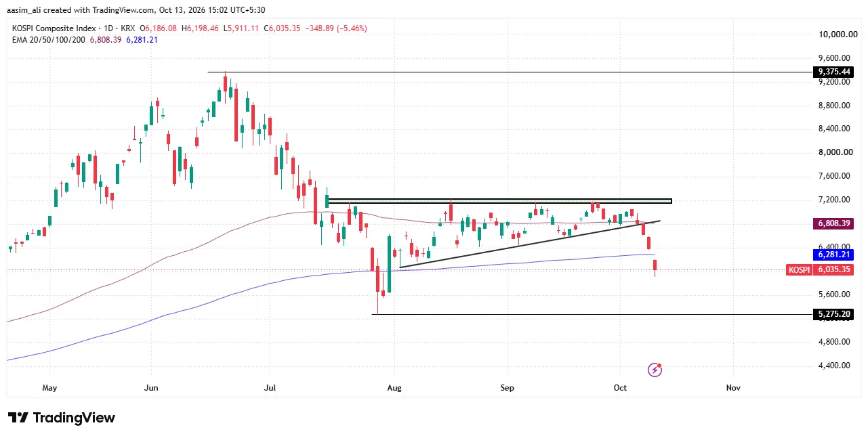The width and height of the screenshot is (868, 438).
Task: Click the 5,600.00 price axis tick
Action: click(834, 294)
